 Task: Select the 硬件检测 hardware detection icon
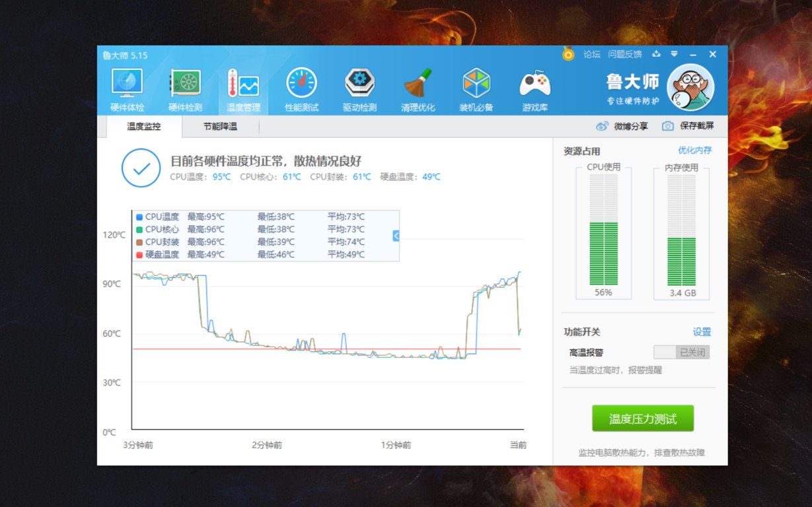184,86
